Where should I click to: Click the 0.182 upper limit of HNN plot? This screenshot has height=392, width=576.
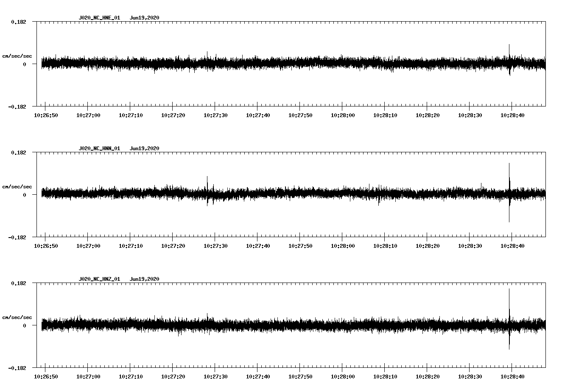(19, 152)
